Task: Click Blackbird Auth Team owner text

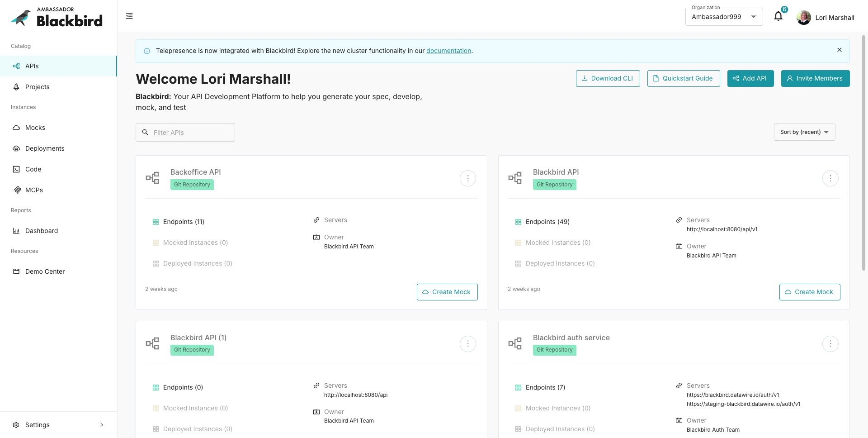Action: click(x=713, y=430)
